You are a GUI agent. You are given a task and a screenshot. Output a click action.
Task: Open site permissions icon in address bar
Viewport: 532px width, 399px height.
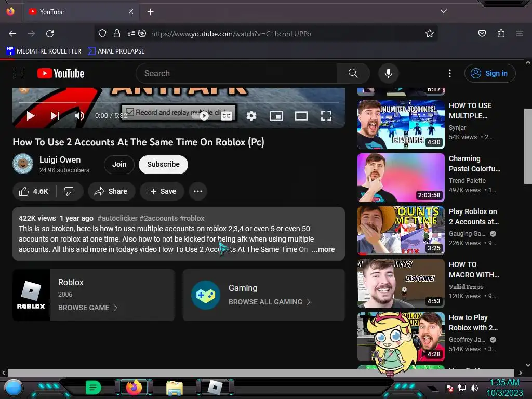[x=131, y=33]
